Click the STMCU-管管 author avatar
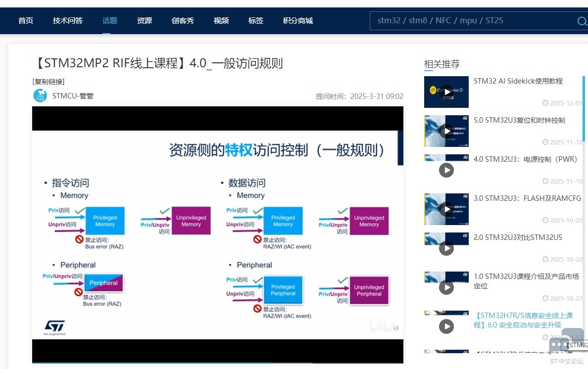 (40, 96)
